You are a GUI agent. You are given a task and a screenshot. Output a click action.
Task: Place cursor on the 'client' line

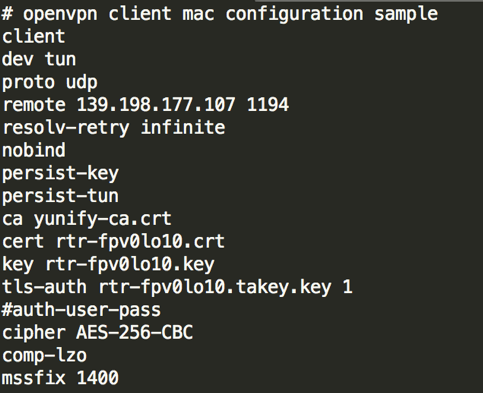coord(34,36)
